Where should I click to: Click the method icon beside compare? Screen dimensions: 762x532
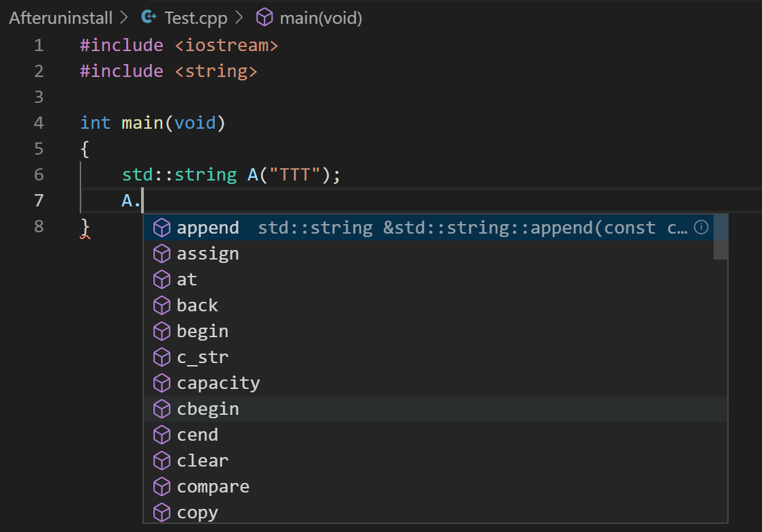[x=162, y=486]
